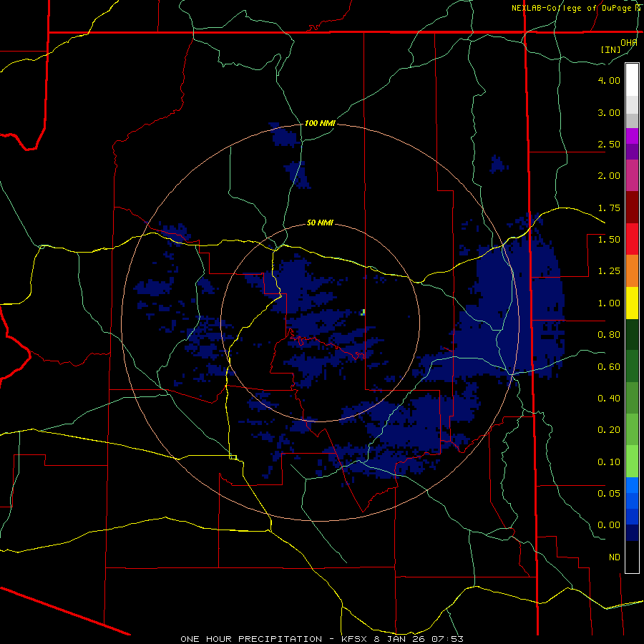Click the bright red swatch near 1.50
This screenshot has height=644, width=644.
[x=632, y=239]
